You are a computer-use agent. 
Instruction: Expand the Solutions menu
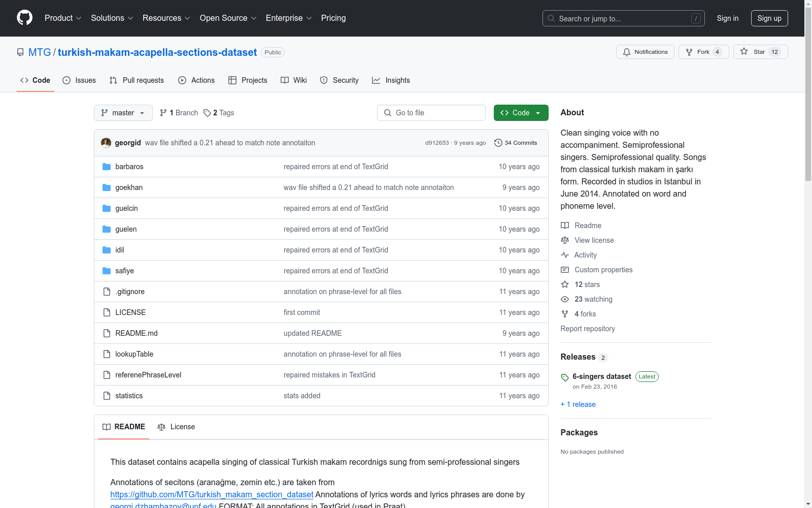pos(112,18)
